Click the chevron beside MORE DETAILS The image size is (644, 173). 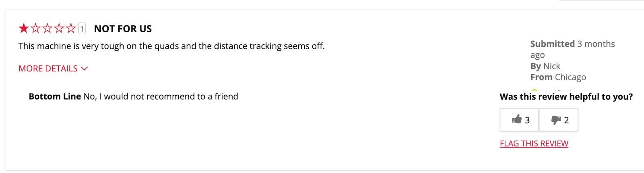tap(85, 69)
